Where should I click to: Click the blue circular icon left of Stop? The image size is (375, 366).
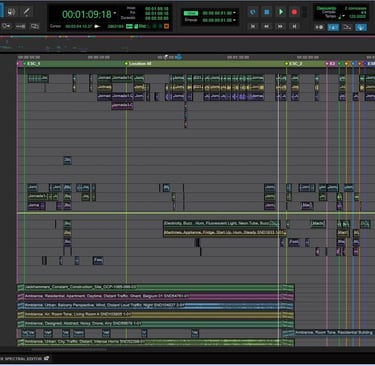tap(253, 12)
